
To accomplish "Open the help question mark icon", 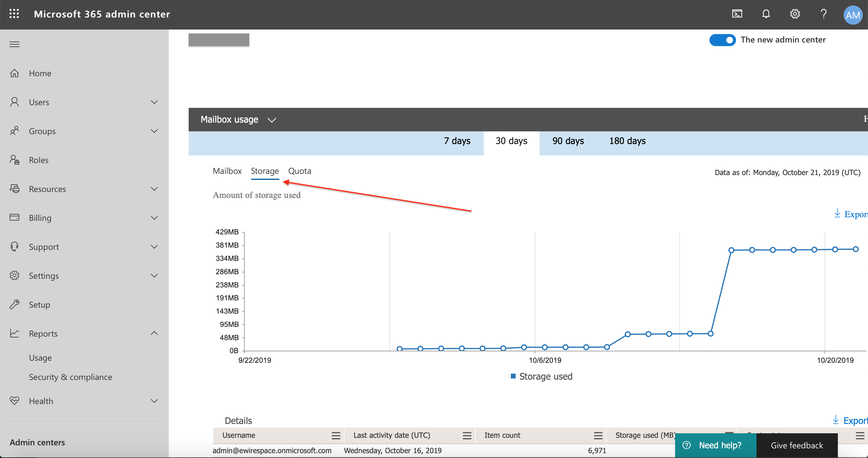I will pyautogui.click(x=823, y=14).
